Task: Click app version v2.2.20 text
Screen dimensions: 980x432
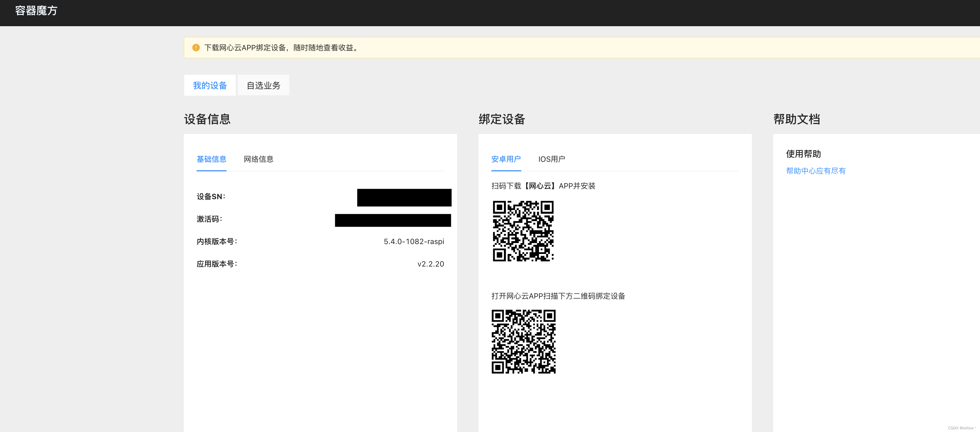Action: 430,264
